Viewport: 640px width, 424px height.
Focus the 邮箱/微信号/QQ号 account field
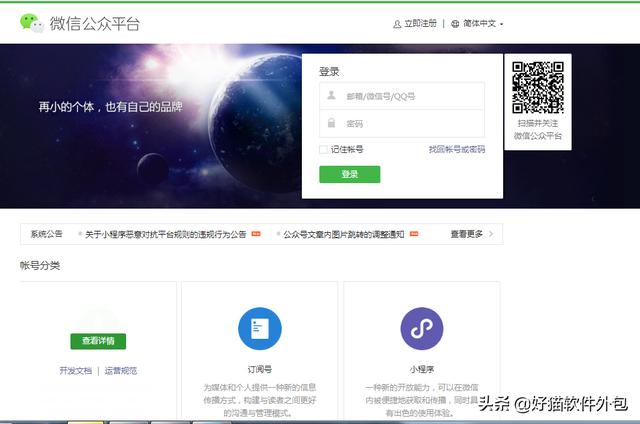tap(402, 96)
